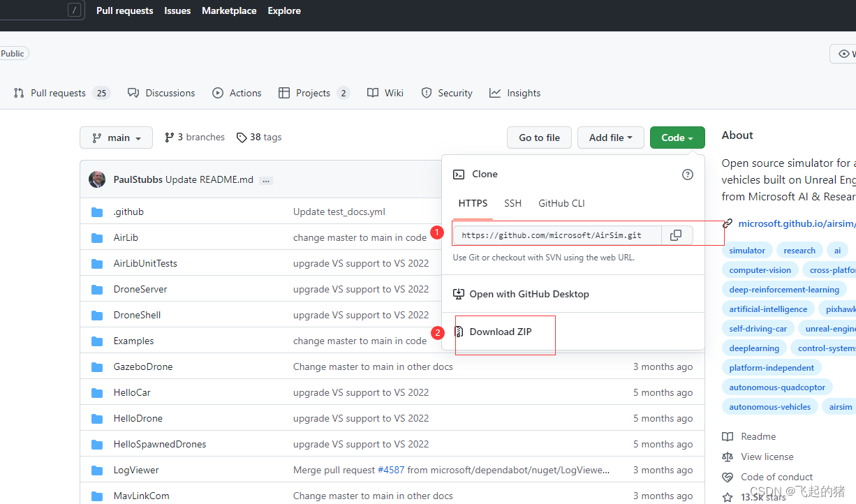Open Explore in top navigation
Screen dimensions: 856x504
coord(284,10)
